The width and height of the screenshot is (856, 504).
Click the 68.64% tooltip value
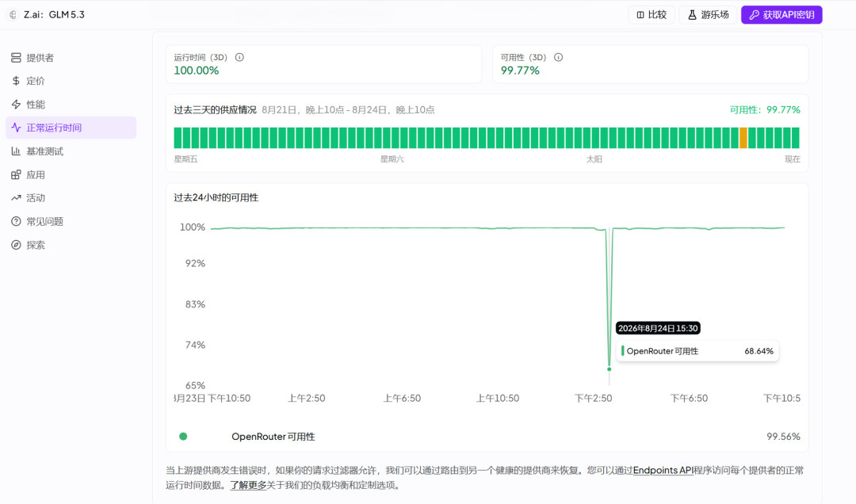click(759, 351)
